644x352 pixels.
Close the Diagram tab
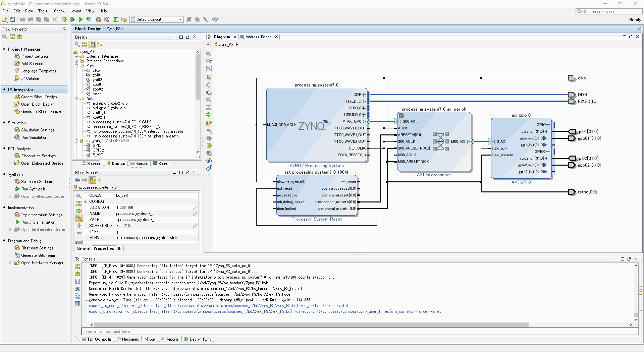point(235,37)
